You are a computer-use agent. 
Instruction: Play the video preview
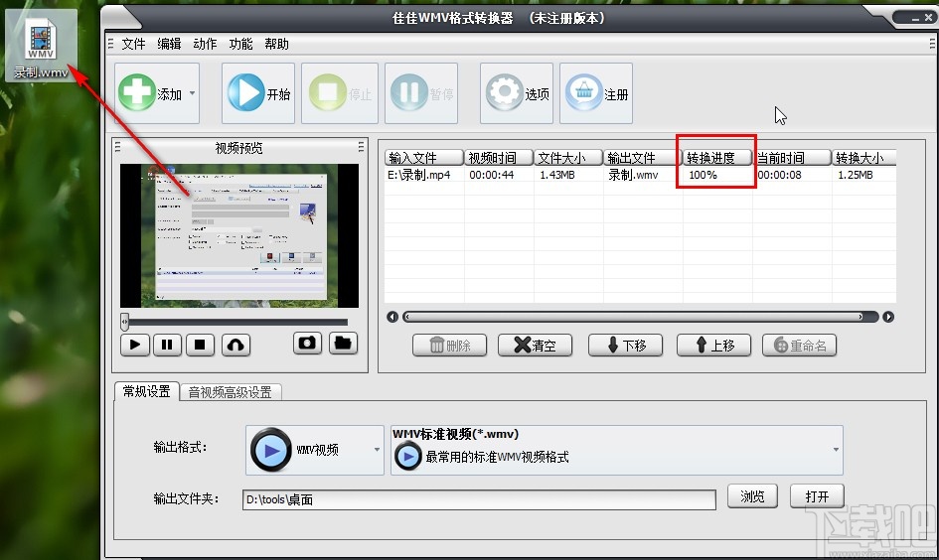click(135, 345)
